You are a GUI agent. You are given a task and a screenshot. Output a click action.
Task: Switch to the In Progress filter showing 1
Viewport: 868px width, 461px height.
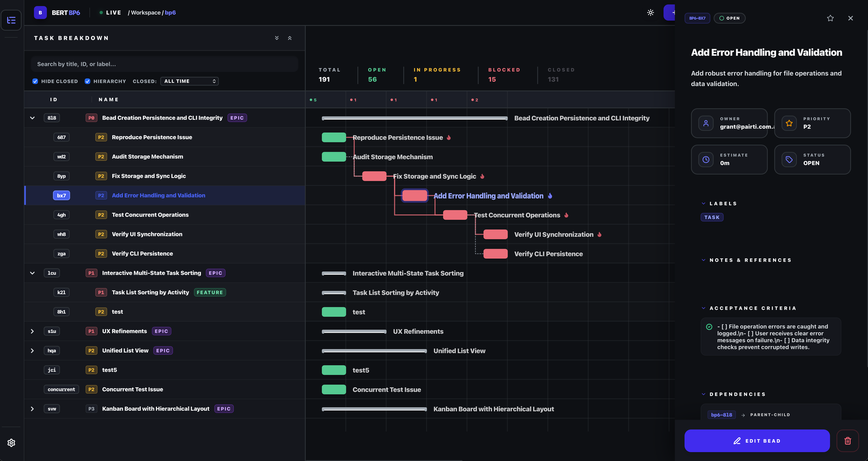coord(437,75)
